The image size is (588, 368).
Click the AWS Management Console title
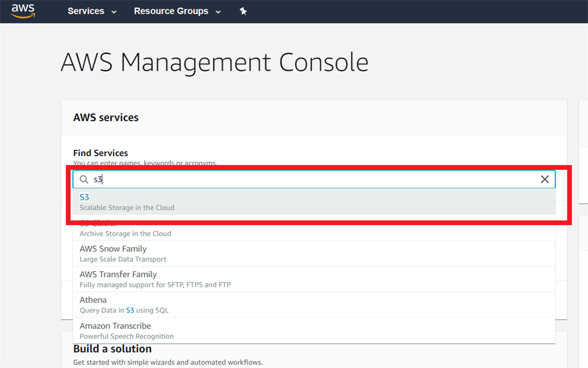[215, 63]
